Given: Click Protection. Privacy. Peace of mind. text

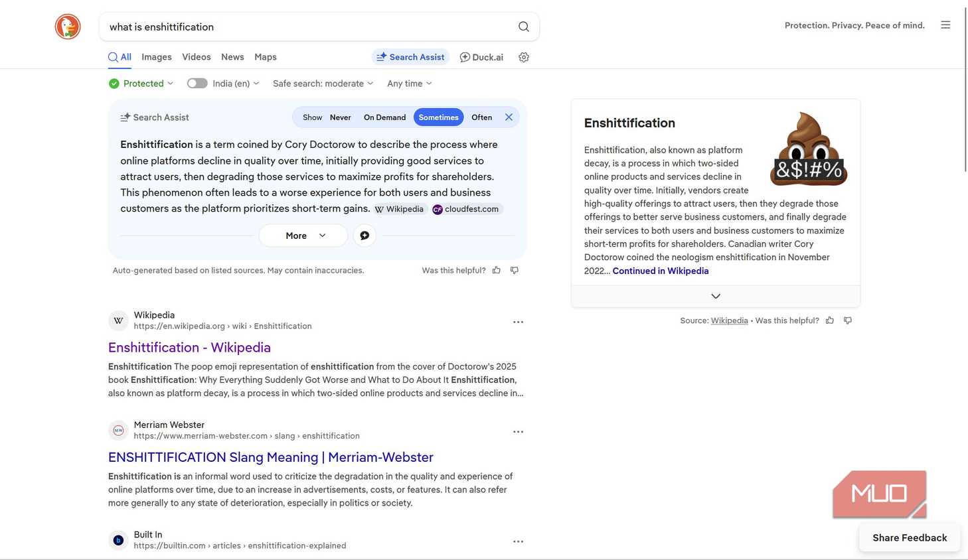Looking at the screenshot, I should pyautogui.click(x=854, y=25).
